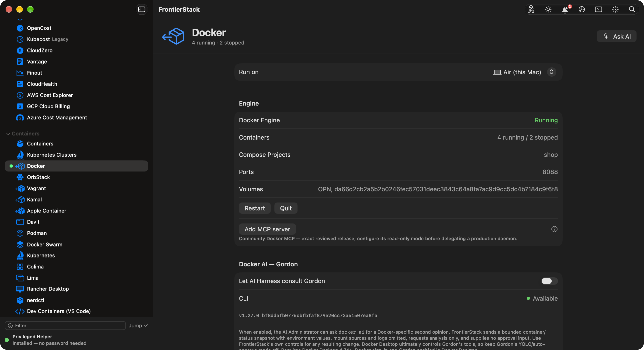Open AWS Cost Explorer item
The width and height of the screenshot is (644, 350).
[76, 95]
